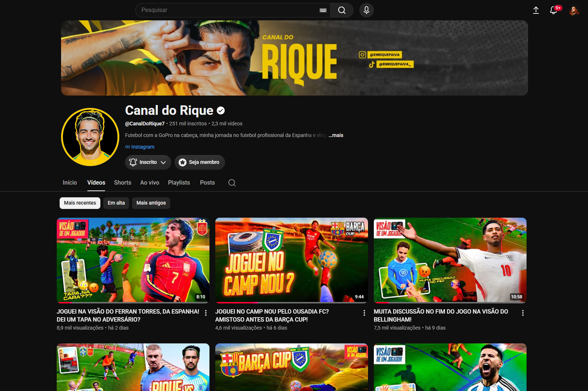This screenshot has height=391, width=588.
Task: Play the Bellingham video thumbnail
Action: pos(450,260)
